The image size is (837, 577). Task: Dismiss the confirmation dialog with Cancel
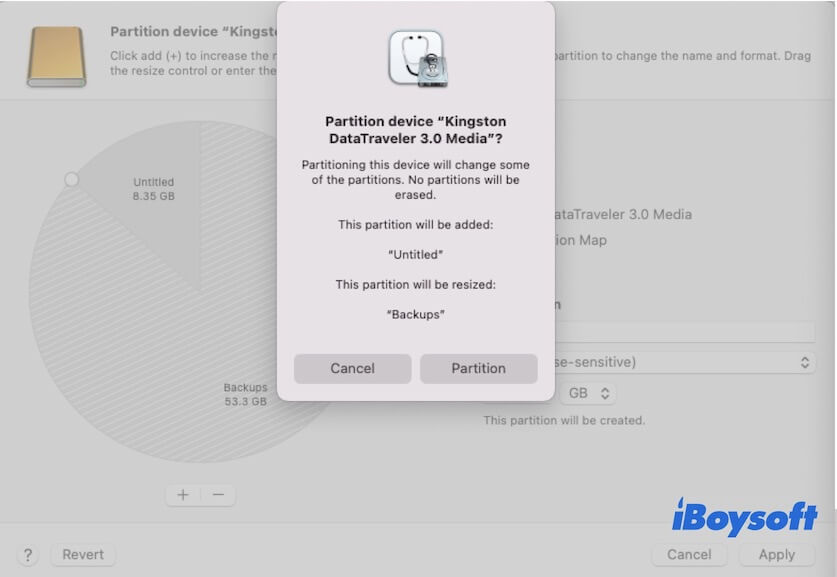point(352,368)
